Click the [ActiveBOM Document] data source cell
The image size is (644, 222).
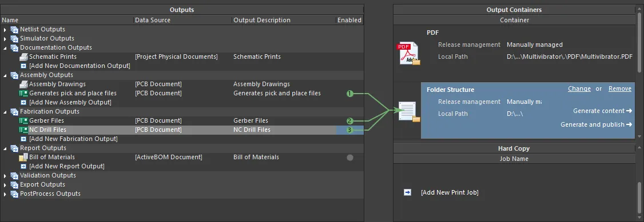(168, 157)
